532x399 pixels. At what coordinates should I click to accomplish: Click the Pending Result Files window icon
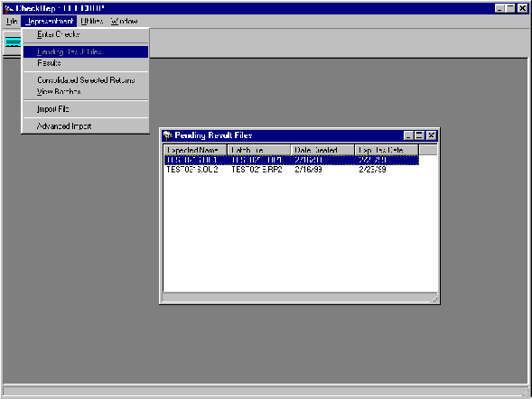(x=168, y=135)
